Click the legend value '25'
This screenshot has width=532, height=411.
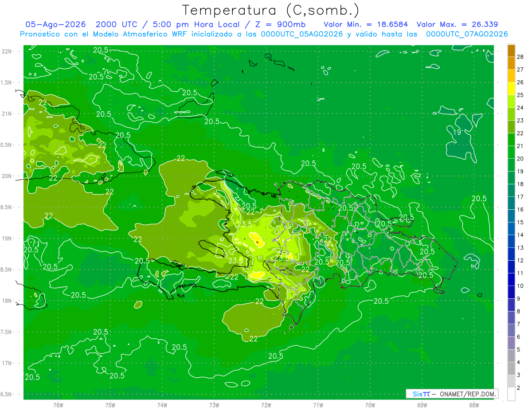click(x=520, y=95)
